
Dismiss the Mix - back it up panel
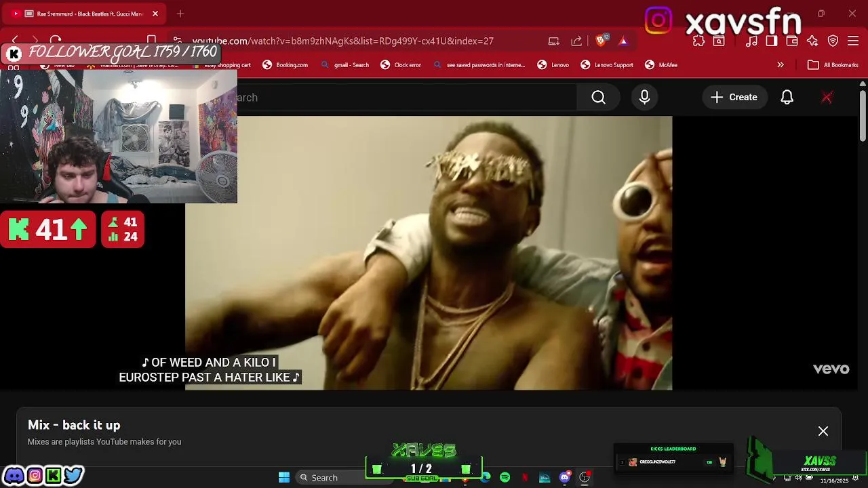coord(823,431)
